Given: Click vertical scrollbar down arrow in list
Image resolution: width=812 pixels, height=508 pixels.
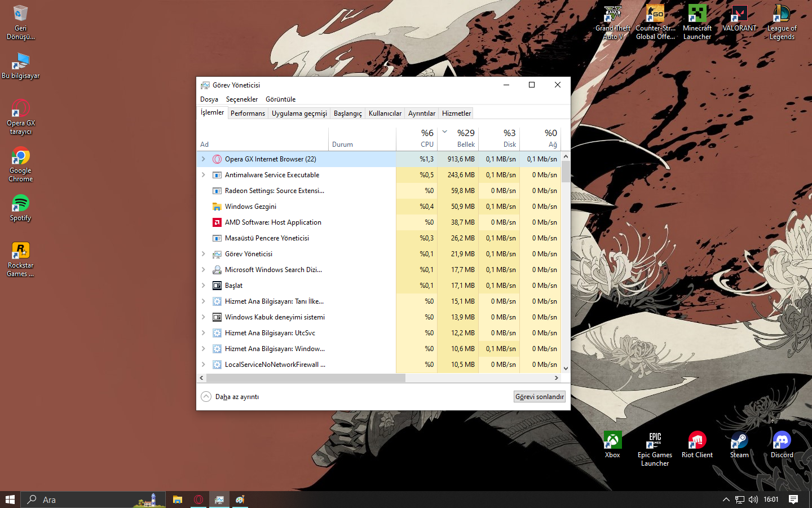Looking at the screenshot, I should tap(566, 368).
